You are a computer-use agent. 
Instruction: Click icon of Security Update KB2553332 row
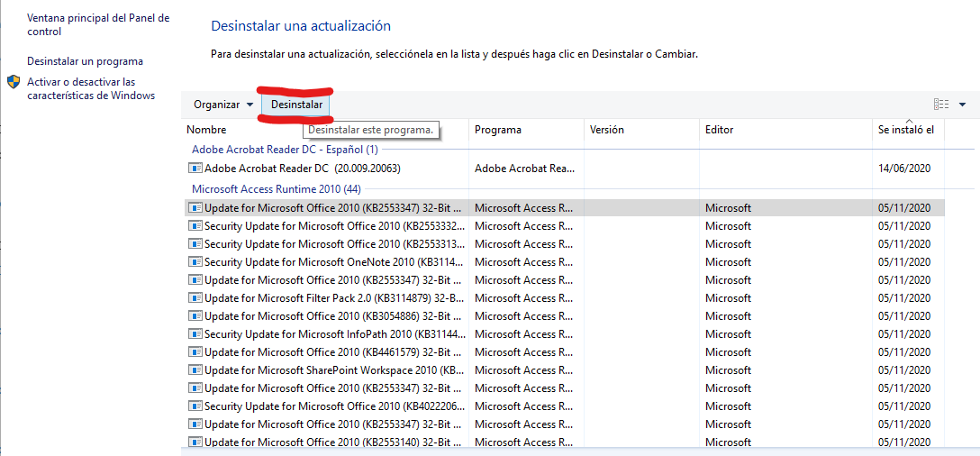pyautogui.click(x=195, y=226)
